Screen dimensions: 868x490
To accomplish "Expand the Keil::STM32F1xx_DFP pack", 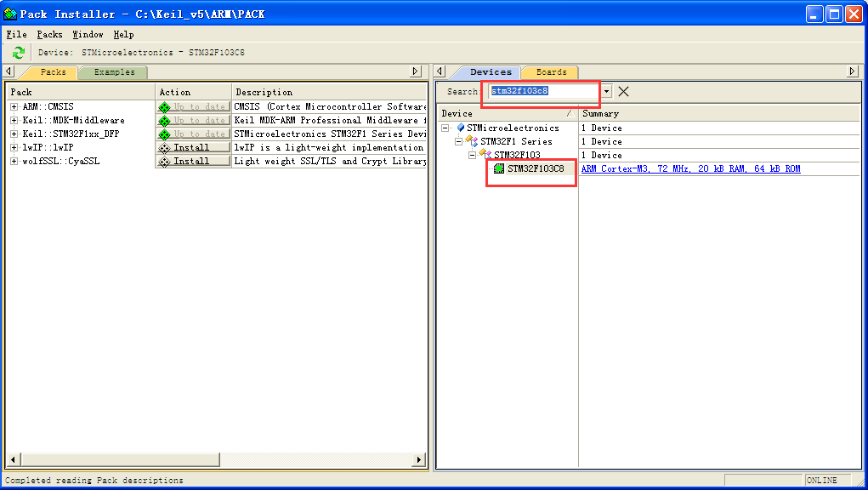I will click(14, 134).
